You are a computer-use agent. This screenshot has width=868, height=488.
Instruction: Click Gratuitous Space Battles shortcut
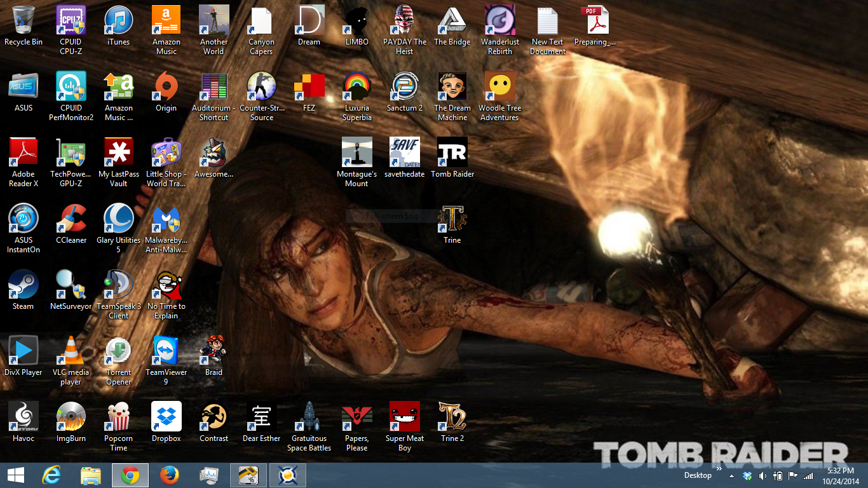tap(309, 417)
